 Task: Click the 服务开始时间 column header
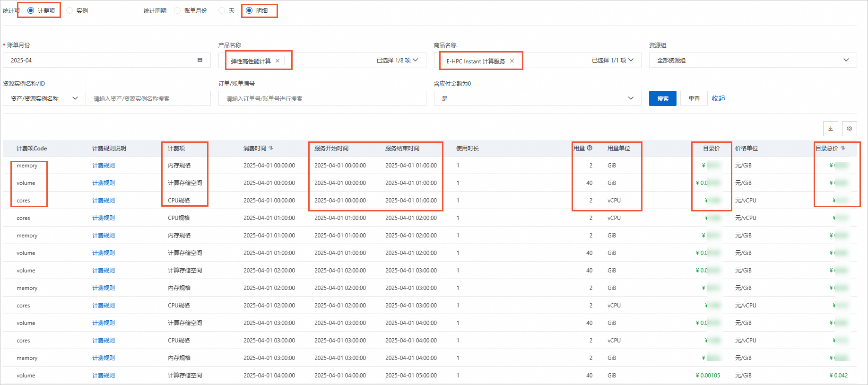click(331, 149)
